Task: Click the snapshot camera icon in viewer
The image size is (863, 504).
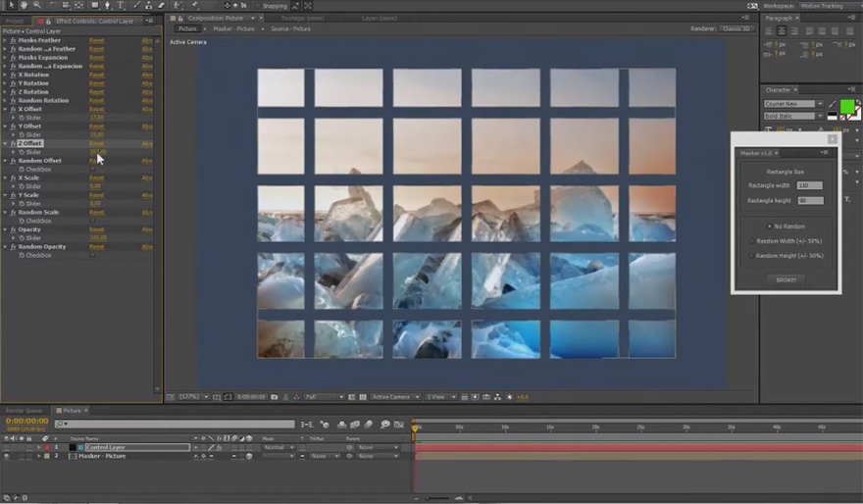Action: 274,397
